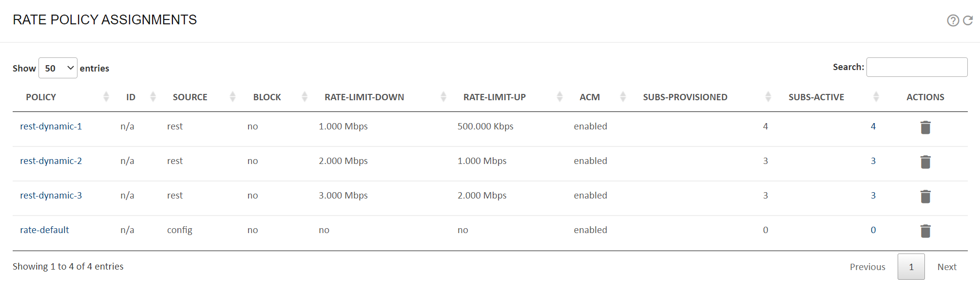This screenshot has width=980, height=290.
Task: Focus the Search input field
Action: click(x=917, y=67)
